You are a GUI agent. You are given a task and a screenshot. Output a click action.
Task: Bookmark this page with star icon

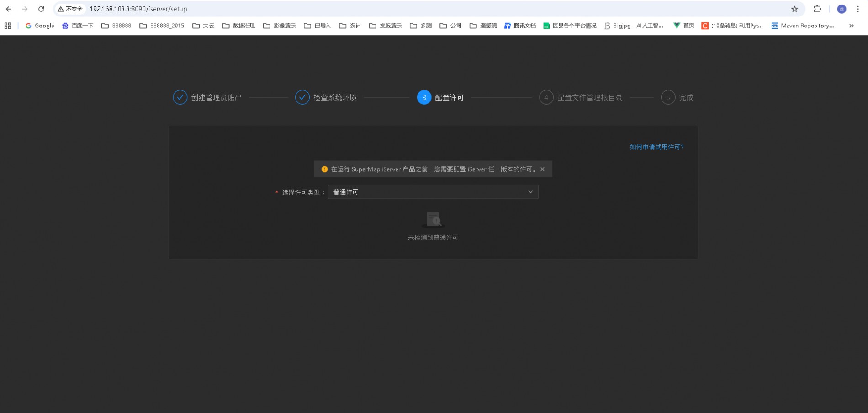coord(794,9)
